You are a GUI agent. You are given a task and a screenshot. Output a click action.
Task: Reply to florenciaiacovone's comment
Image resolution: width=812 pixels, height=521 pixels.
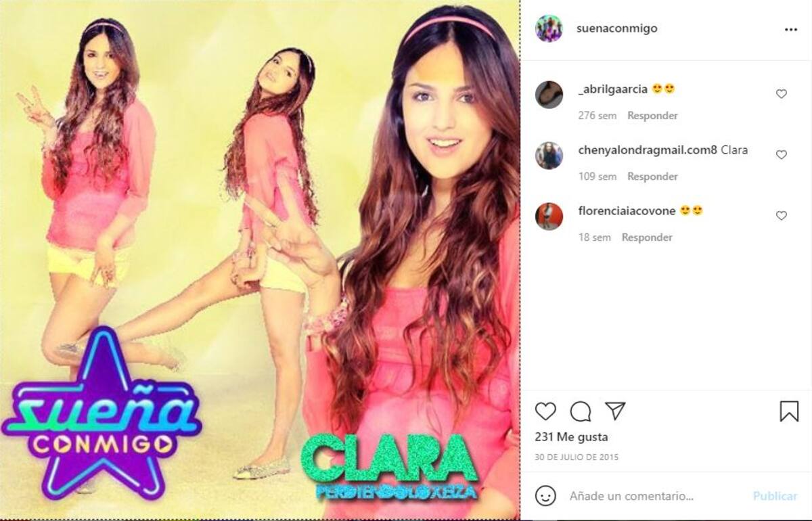(647, 237)
